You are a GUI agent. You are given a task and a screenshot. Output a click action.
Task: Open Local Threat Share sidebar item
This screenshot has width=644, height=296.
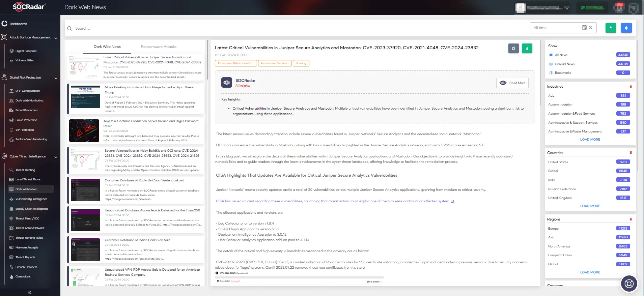click(28, 179)
